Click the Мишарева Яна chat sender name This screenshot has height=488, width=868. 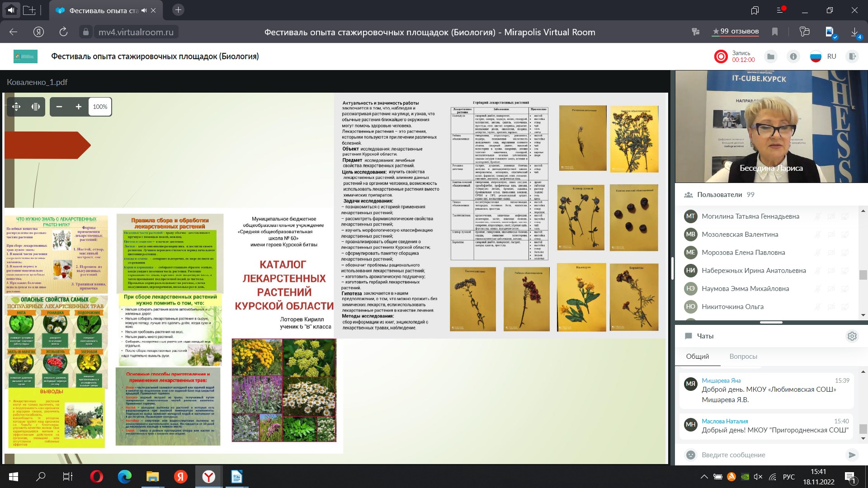coord(721,380)
